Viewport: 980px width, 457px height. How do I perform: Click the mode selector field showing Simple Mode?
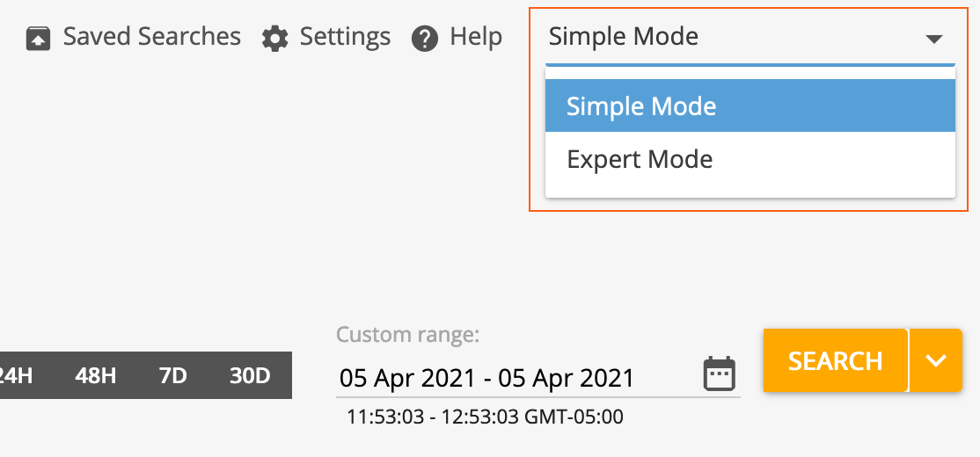point(721,37)
